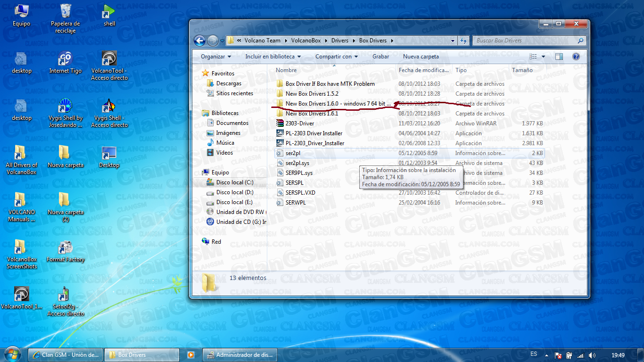The image size is (644, 362).
Task: Select Red in navigation pane
Action: (x=216, y=242)
